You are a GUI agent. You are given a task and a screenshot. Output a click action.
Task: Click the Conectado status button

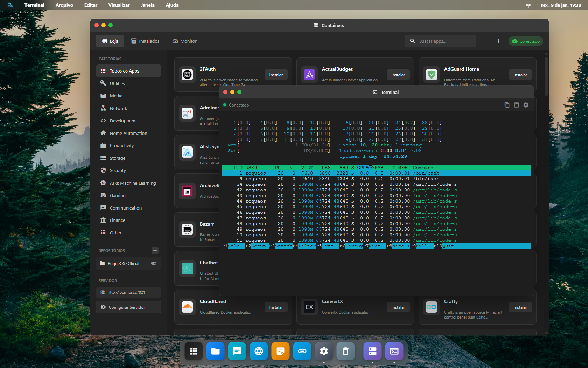pyautogui.click(x=525, y=41)
